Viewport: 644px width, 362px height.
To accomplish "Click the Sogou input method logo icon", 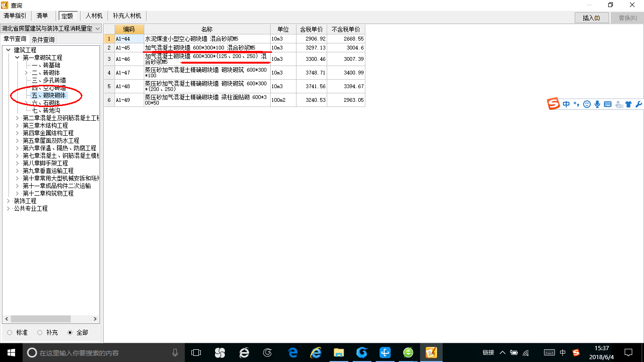I will 553,104.
